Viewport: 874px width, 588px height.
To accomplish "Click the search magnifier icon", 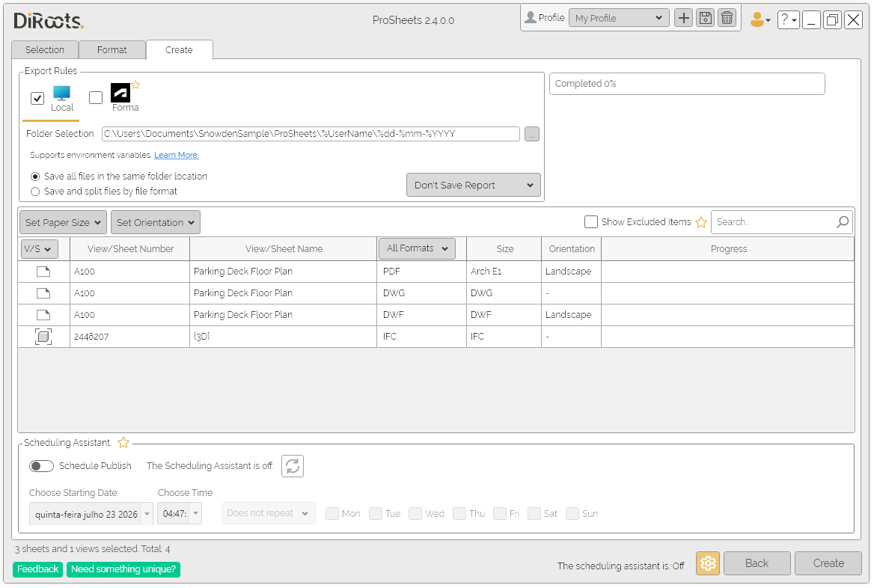I will (843, 222).
